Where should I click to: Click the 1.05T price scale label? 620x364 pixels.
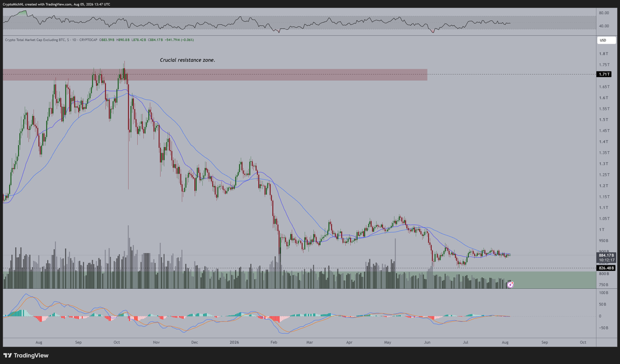603,218
